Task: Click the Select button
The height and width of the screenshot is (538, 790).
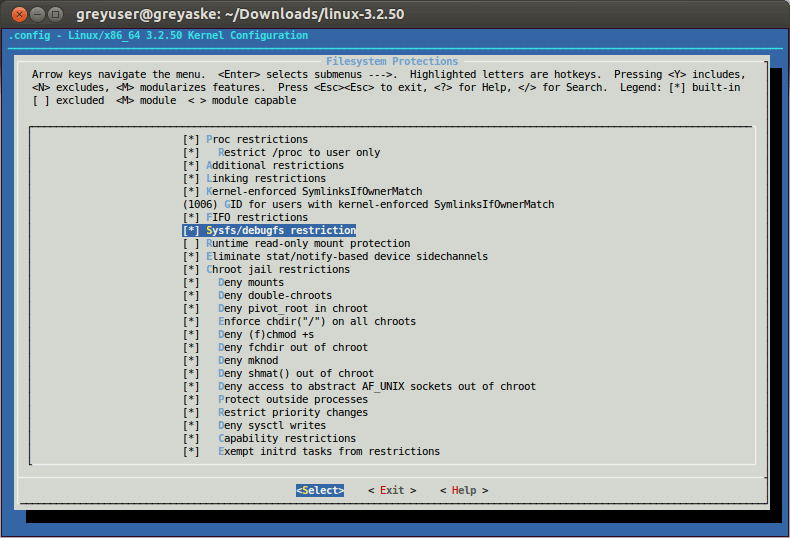Action: (x=320, y=491)
